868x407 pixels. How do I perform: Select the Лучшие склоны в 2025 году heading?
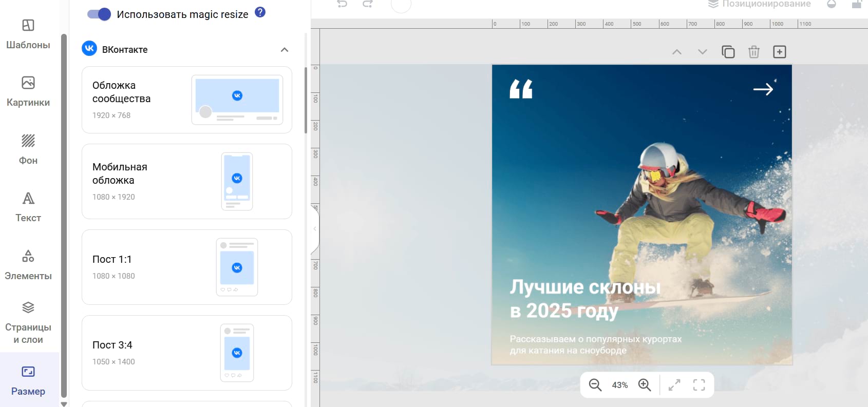pos(586,299)
